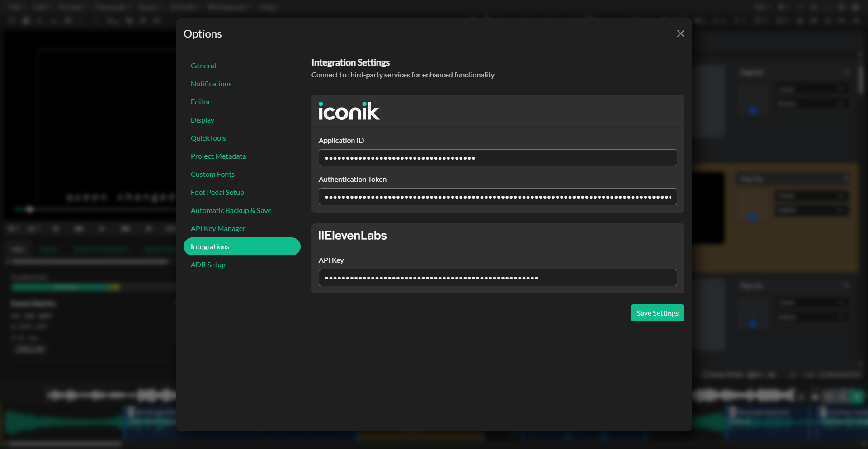Click the playback position slider under video preview
The height and width of the screenshot is (449, 868).
[x=30, y=209]
